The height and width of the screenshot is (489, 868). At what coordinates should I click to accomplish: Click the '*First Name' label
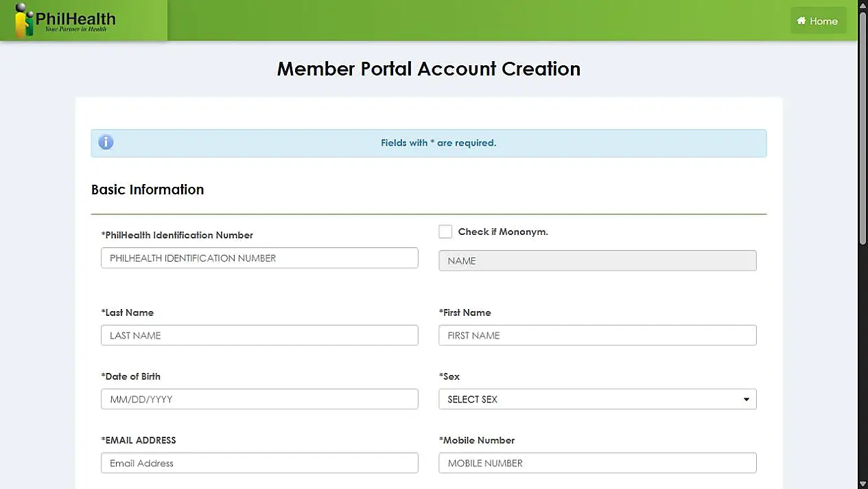point(465,312)
